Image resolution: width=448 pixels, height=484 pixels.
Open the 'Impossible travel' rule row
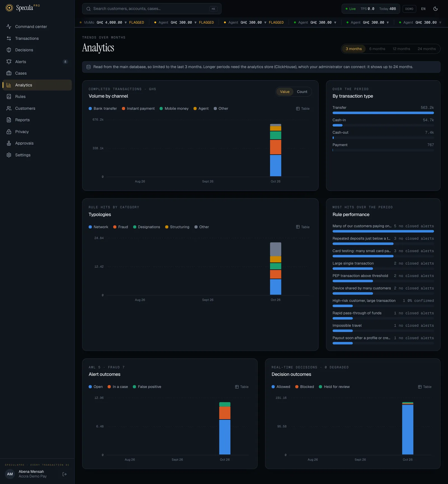(383, 328)
